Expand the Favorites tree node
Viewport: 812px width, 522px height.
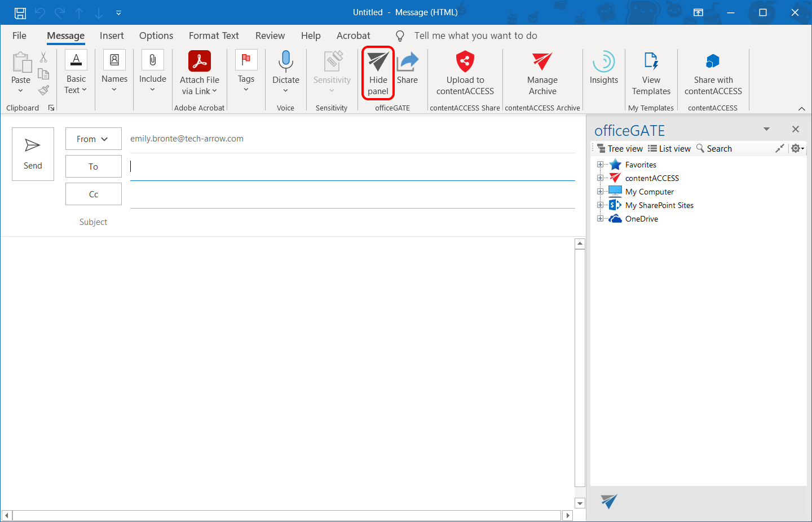[600, 165]
